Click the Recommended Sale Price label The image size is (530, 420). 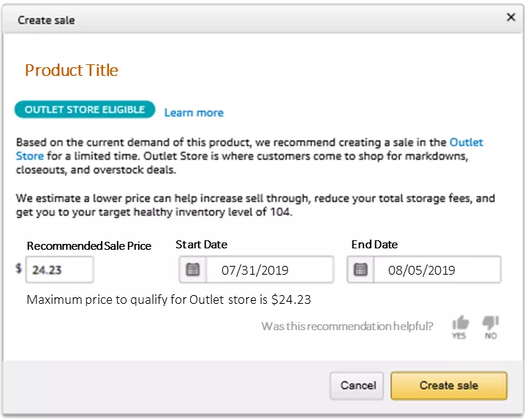pyautogui.click(x=88, y=246)
